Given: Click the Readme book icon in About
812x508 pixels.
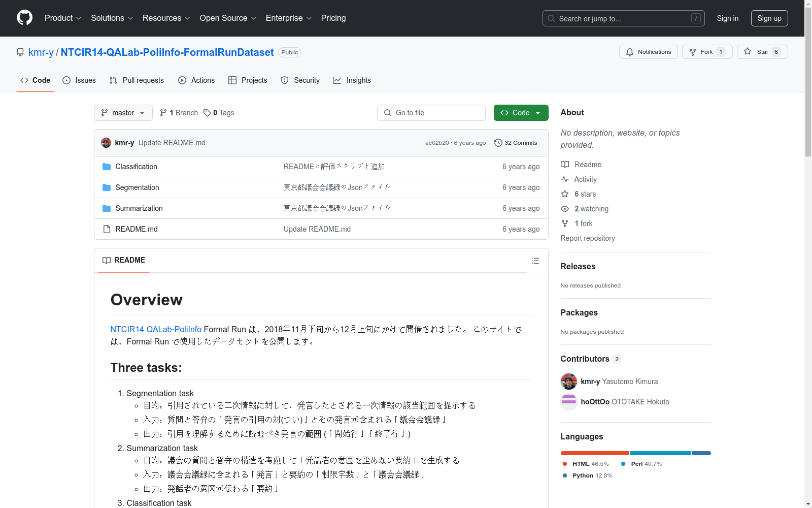Looking at the screenshot, I should (565, 165).
